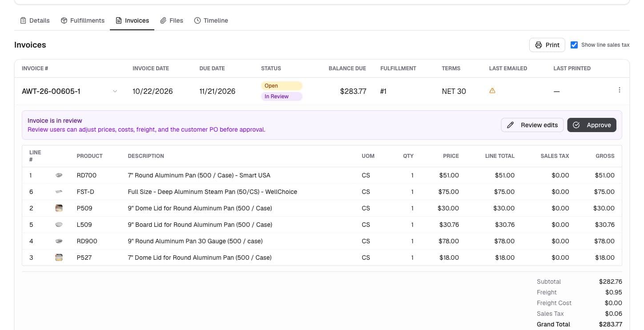The image size is (644, 330).
Task: Click invoice number AWT-26-00605-1
Action: [x=51, y=91]
